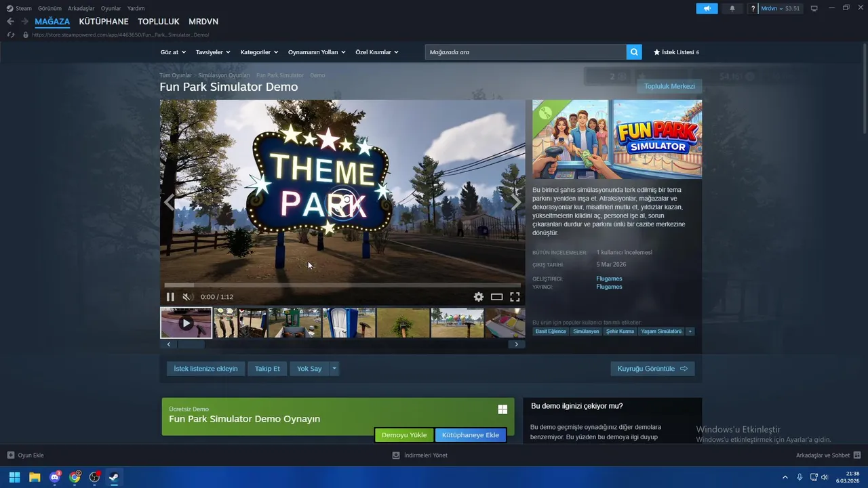Toggle Big Picture mode icon
Screen dimensions: 868x488
(x=814, y=9)
